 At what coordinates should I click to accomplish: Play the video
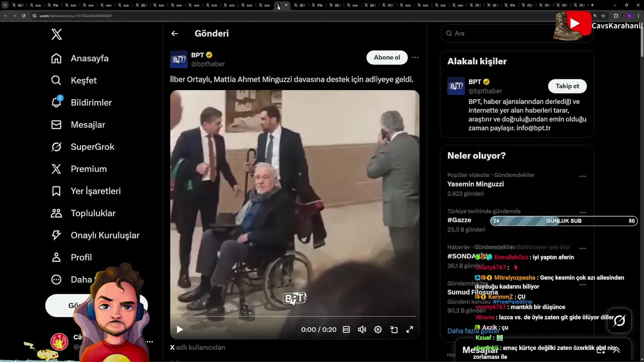pos(180,330)
